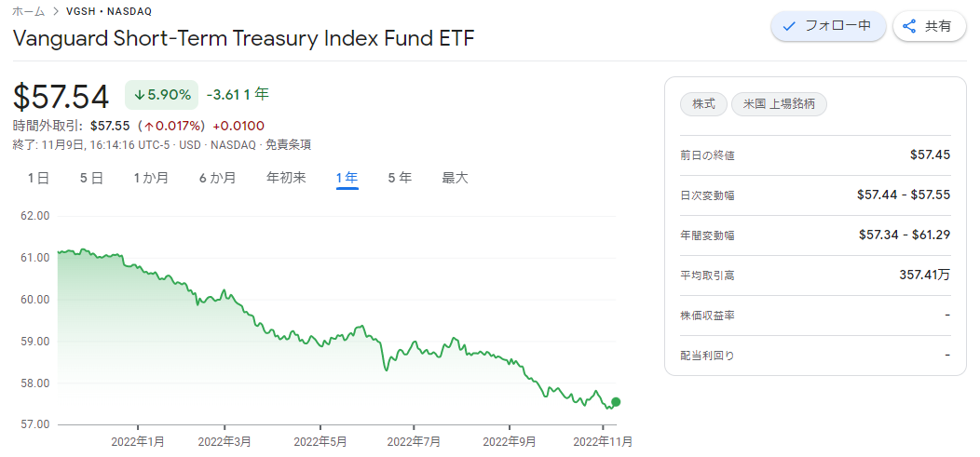Select the 1年 range tab
980x457 pixels.
[x=347, y=178]
